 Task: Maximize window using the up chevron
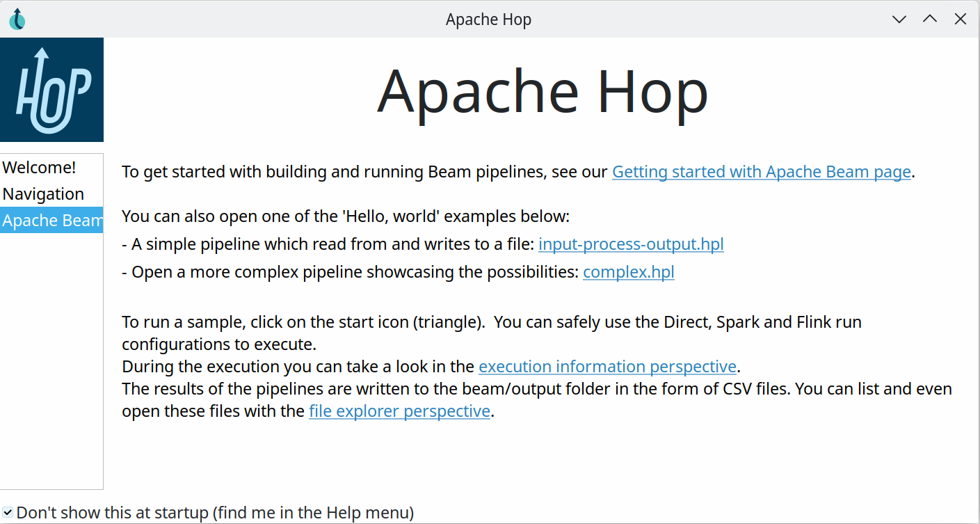pos(930,19)
